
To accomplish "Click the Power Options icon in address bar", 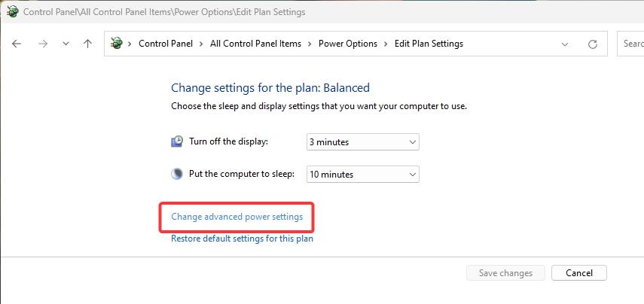I will coord(117,44).
